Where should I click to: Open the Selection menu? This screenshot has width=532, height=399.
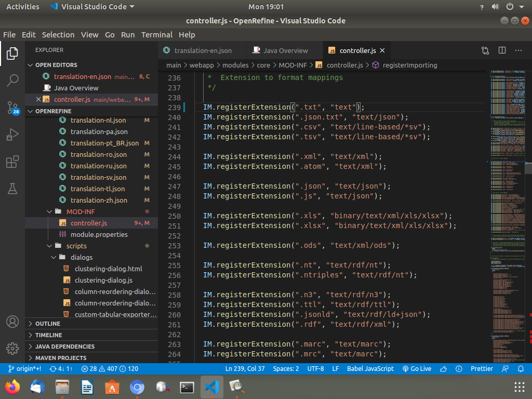point(58,35)
